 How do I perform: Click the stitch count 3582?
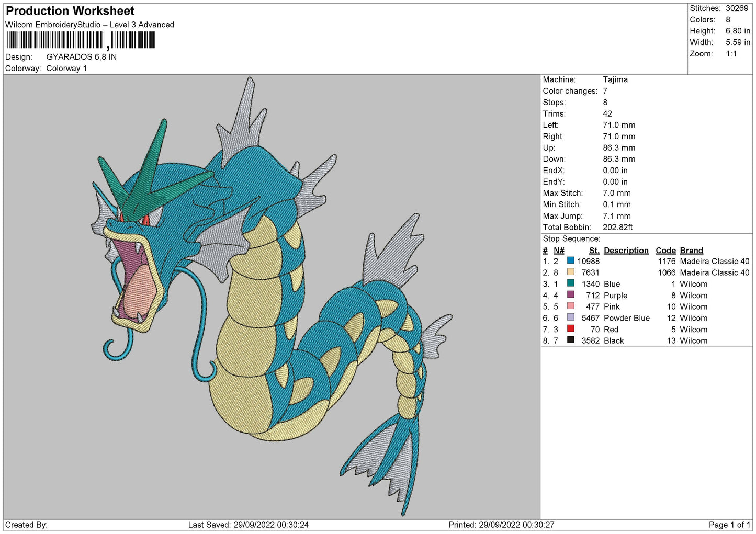(591, 341)
